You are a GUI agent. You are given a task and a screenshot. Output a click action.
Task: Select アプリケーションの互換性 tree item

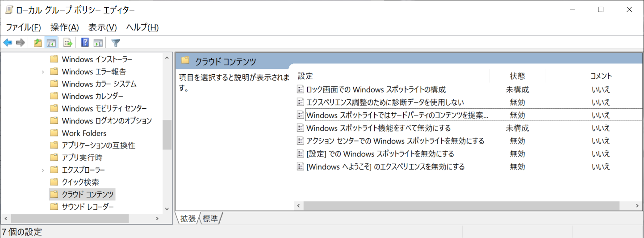click(98, 145)
